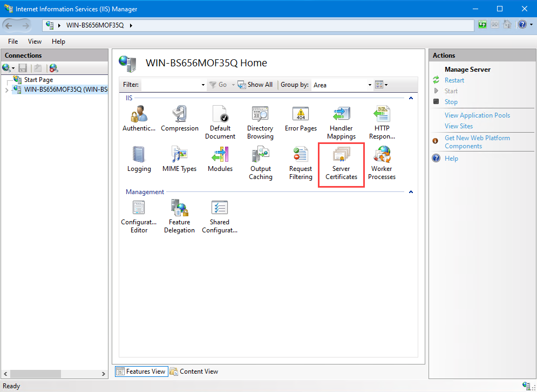Switch to Features View tab
Viewport: 537px width, 392px height.
141,372
